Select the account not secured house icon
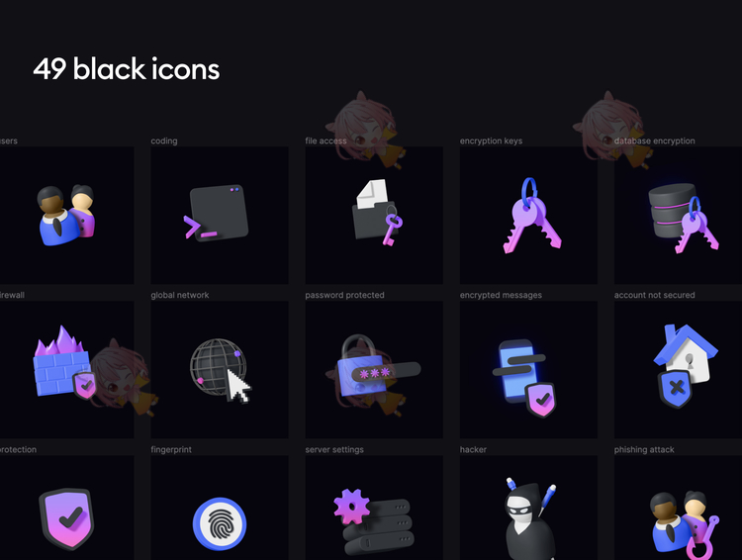The width and height of the screenshot is (742, 560). point(686,365)
